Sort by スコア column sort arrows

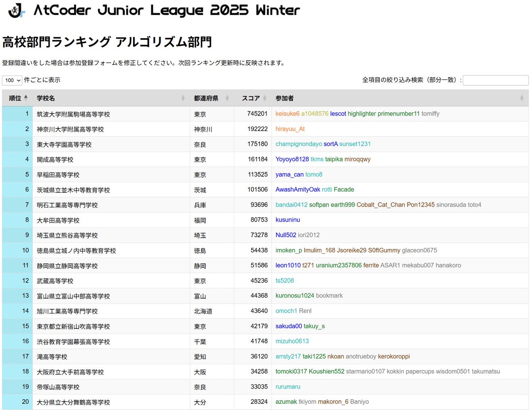pyautogui.click(x=264, y=98)
